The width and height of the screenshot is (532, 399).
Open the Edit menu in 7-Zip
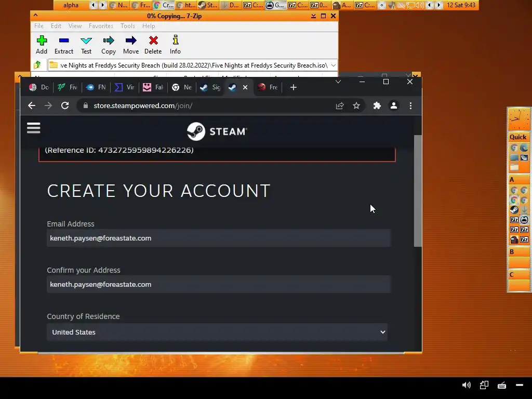(56, 26)
